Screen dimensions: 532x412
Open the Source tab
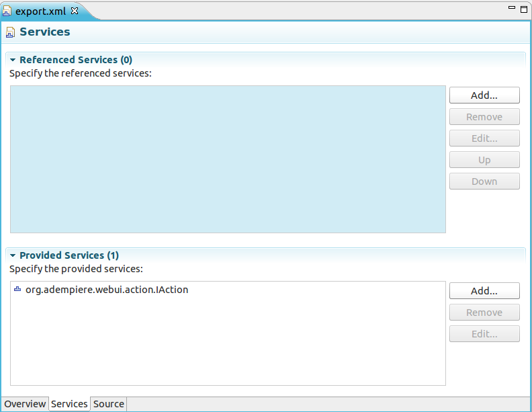click(108, 404)
